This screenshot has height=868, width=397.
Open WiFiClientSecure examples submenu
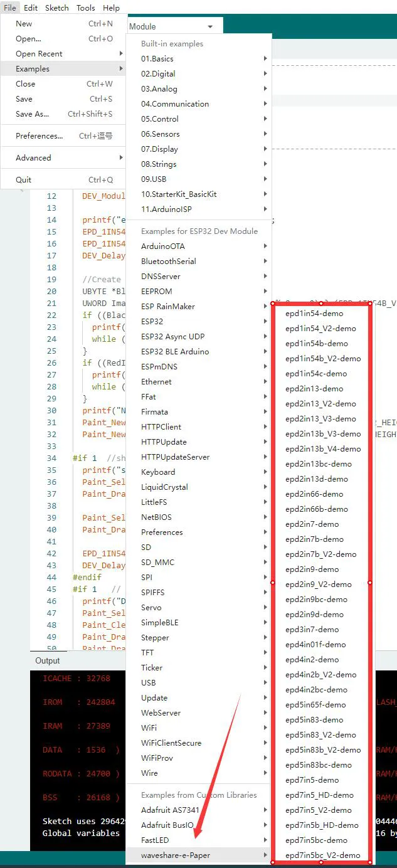pyautogui.click(x=199, y=743)
